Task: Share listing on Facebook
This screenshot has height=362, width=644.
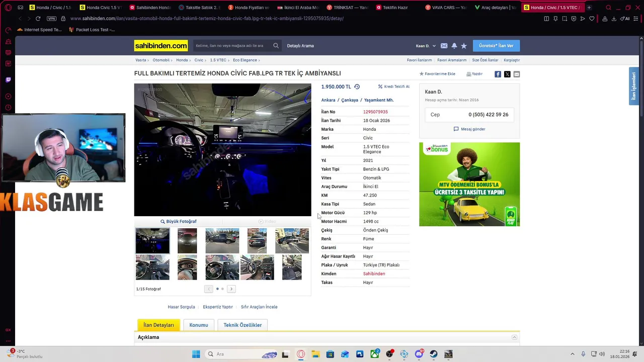Action: point(498,74)
